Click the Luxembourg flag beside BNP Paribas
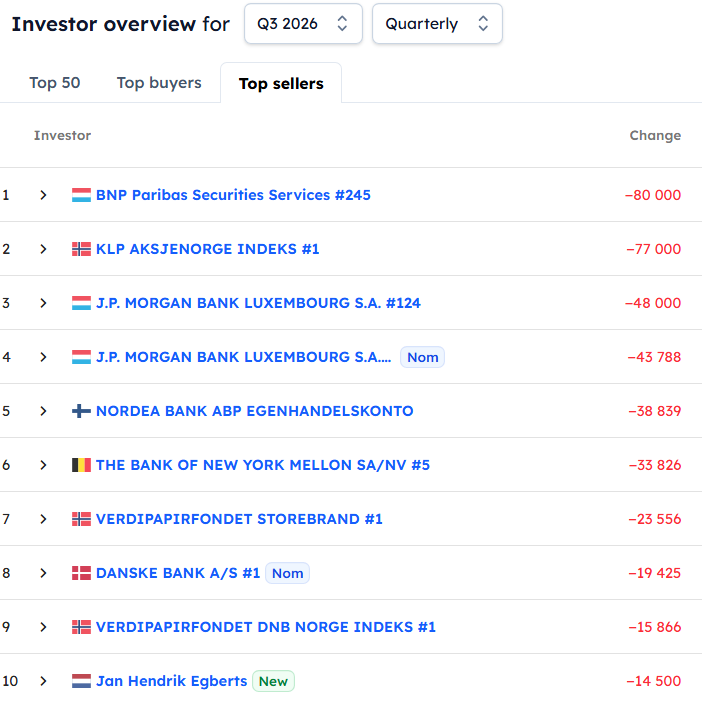 point(81,195)
